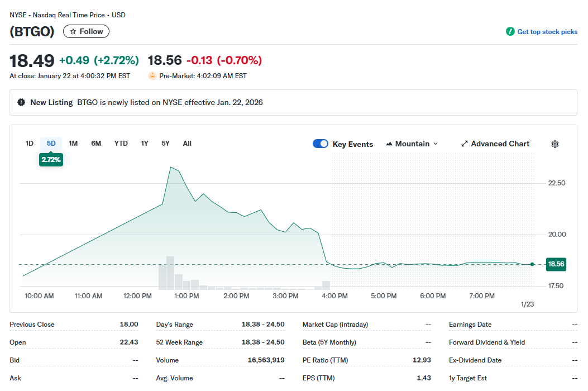
Task: Select the 1M time range tab
Action: (73, 144)
